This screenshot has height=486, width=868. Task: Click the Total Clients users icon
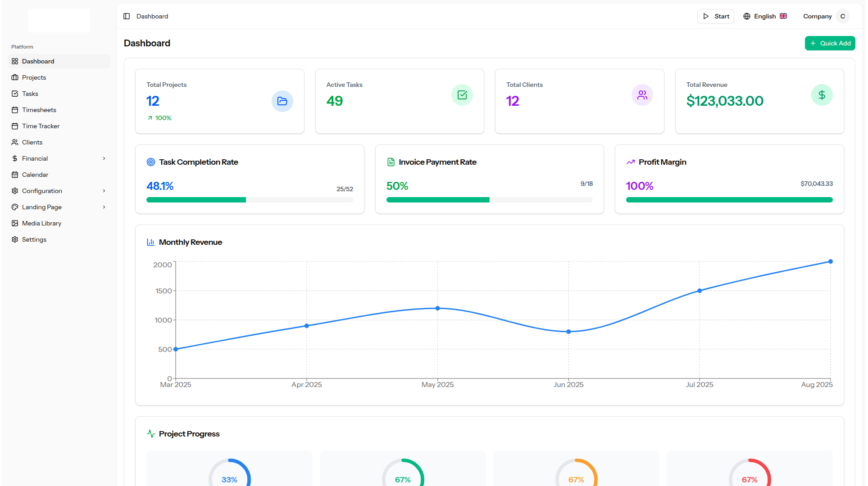[x=642, y=95]
